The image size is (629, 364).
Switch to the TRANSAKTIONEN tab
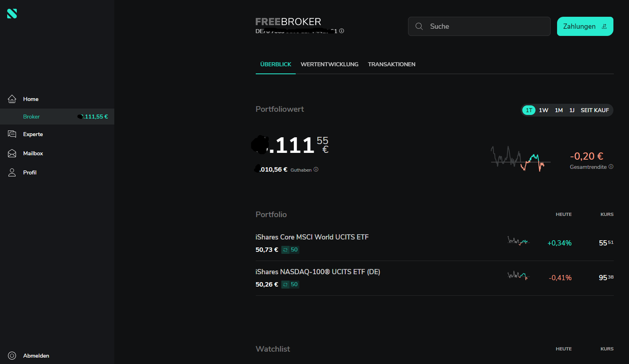pos(392,64)
